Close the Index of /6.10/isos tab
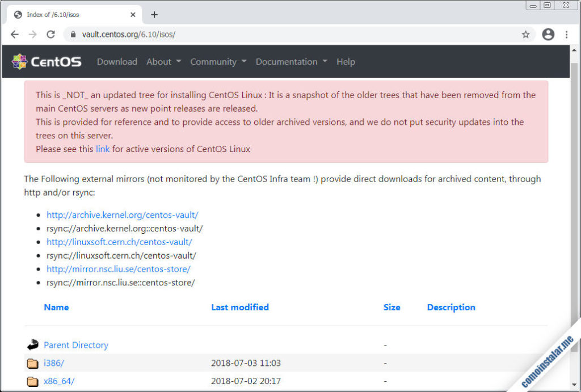 [133, 15]
